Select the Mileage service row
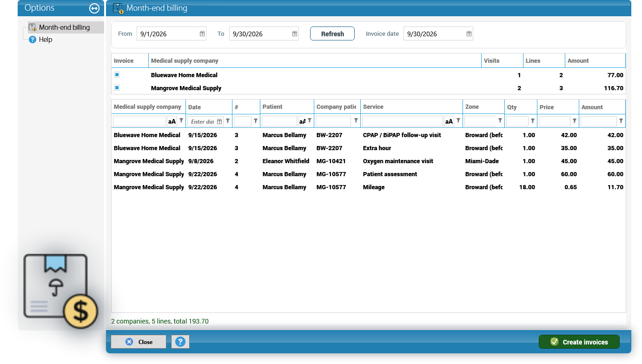642x364 pixels. (368, 187)
